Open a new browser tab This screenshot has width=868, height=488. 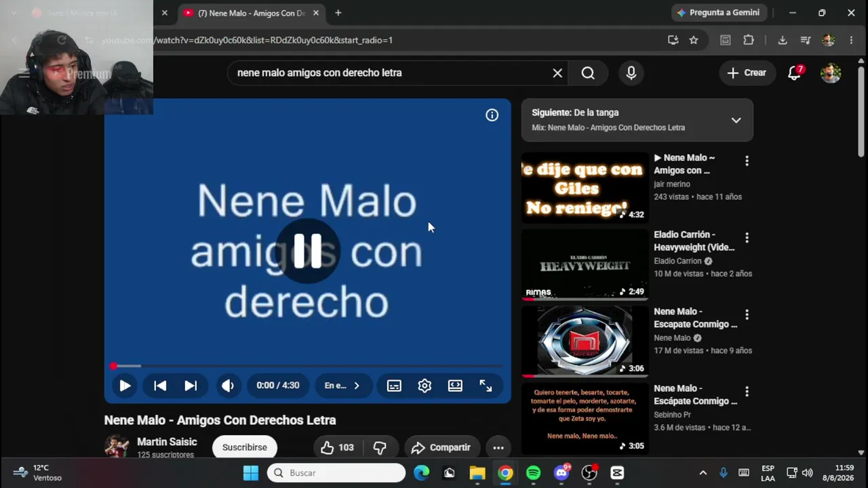[x=338, y=13]
